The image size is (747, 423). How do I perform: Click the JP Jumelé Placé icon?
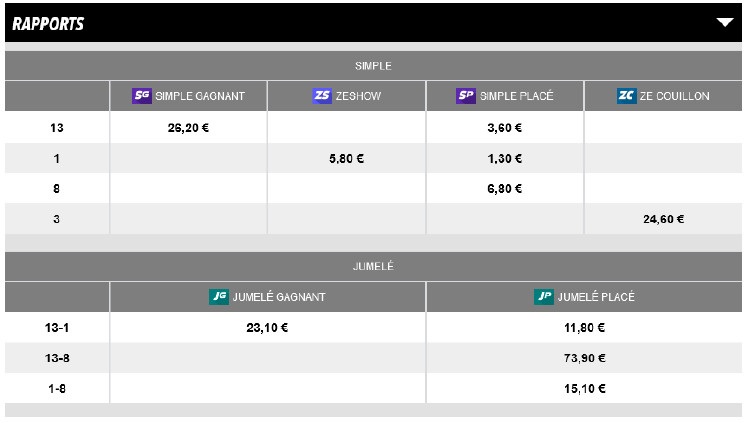coord(544,297)
